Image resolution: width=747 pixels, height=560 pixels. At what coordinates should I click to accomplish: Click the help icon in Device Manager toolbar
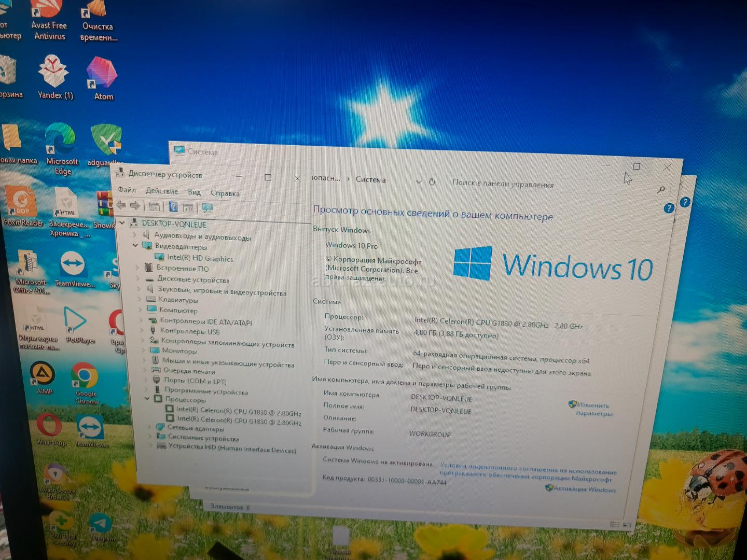[173, 207]
